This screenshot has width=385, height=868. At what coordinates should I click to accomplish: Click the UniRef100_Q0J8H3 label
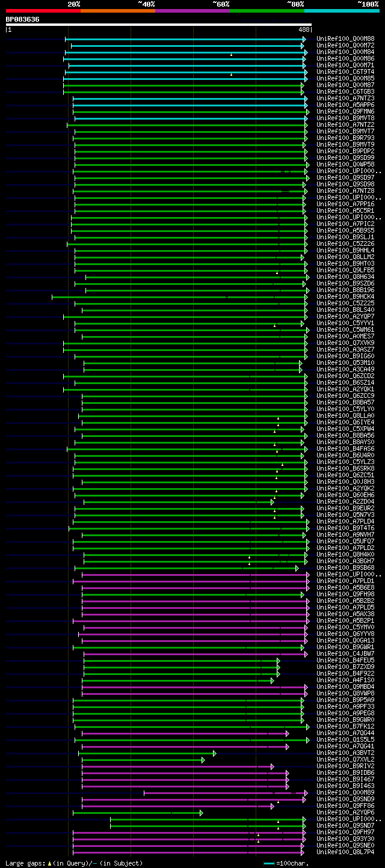tap(345, 481)
